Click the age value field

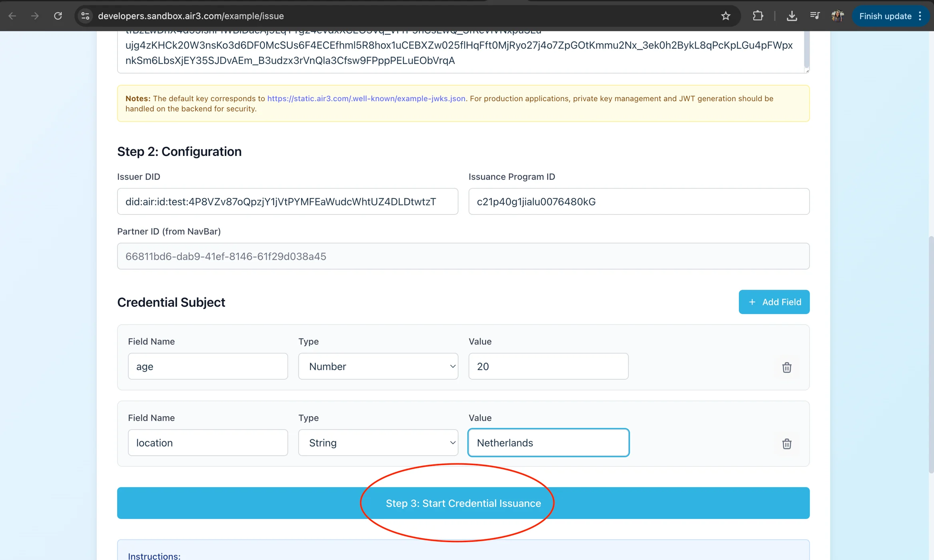coord(548,366)
